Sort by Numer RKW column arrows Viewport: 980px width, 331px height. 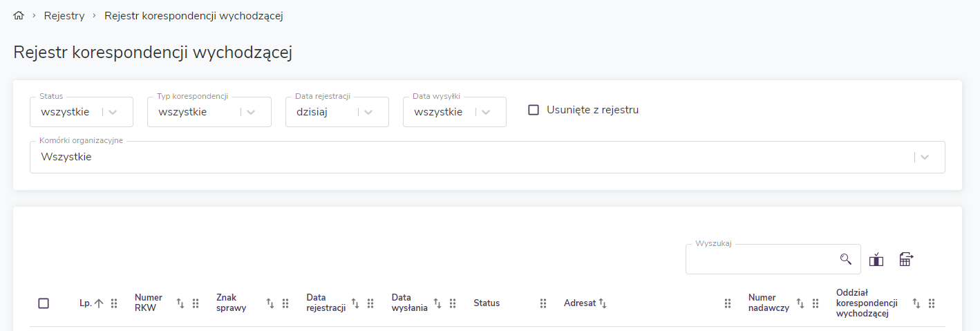point(180,303)
